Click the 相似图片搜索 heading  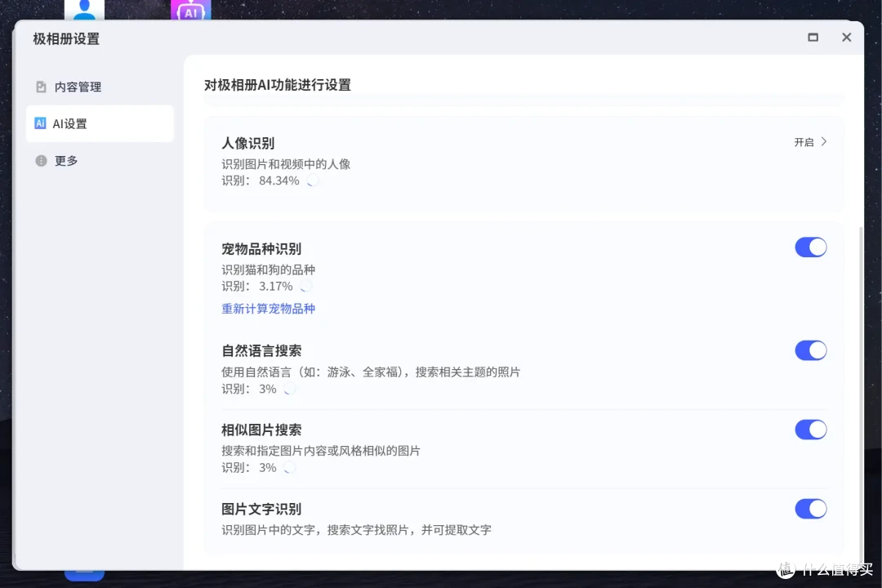[261, 430]
